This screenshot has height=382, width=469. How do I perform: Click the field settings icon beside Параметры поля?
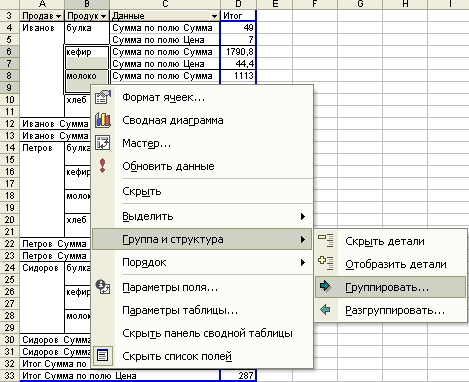(103, 287)
